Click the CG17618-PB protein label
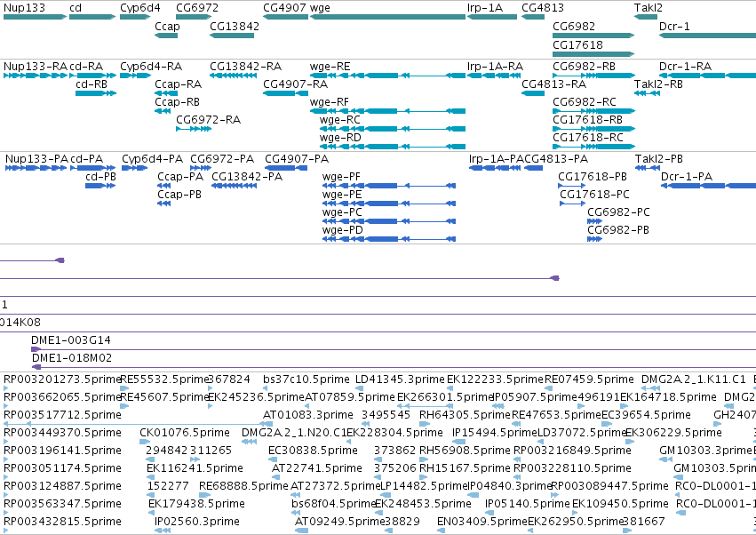Screen dimensions: 756x535 593,177
